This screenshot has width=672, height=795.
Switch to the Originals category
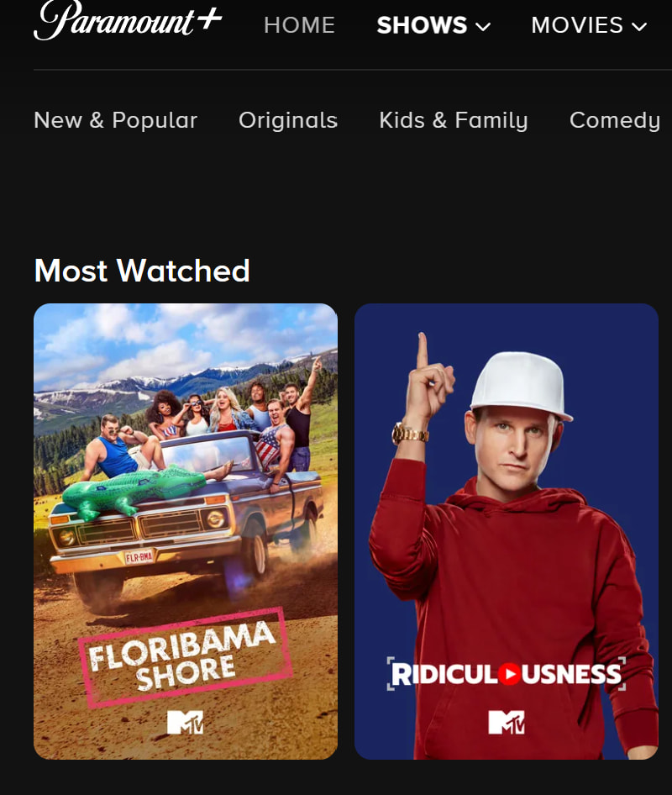pos(288,121)
